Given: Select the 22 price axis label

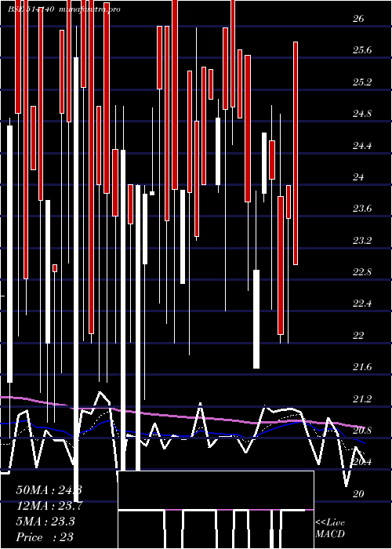Looking at the screenshot, I should (358, 335).
